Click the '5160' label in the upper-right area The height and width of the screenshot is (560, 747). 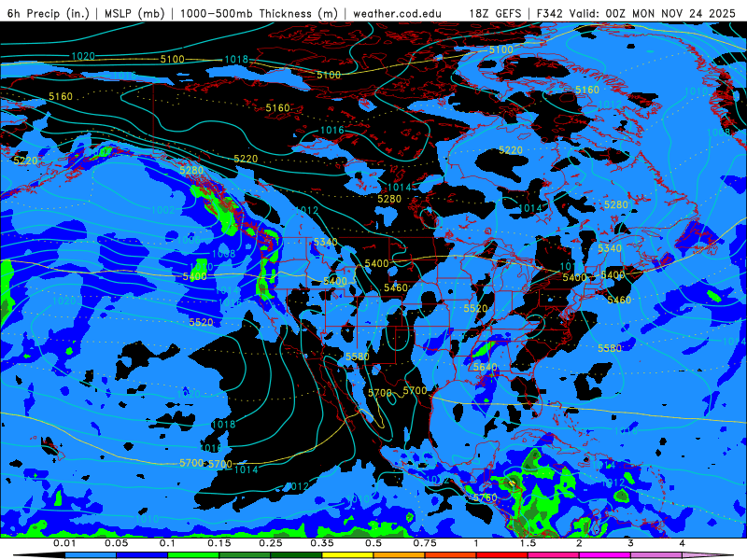(587, 90)
